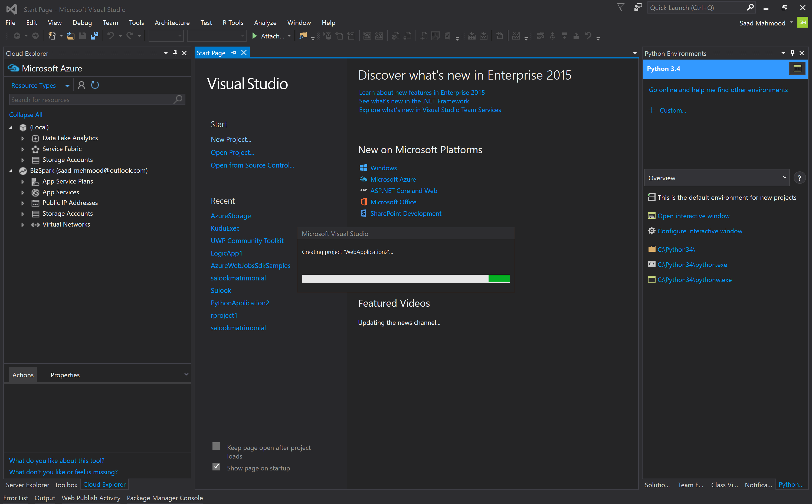This screenshot has width=812, height=504.
Task: Uncheck Show page on startup
Action: pos(216,467)
